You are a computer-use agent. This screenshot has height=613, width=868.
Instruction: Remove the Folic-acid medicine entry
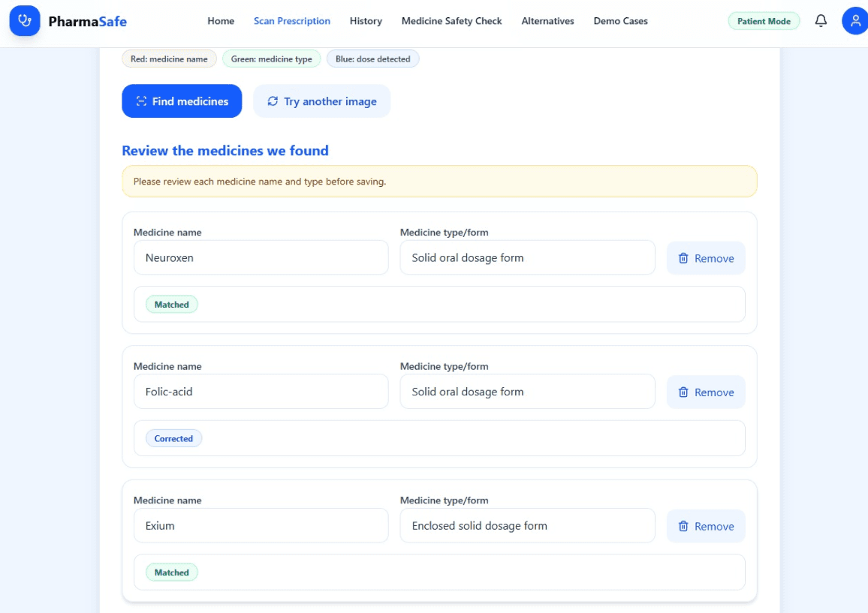pyautogui.click(x=706, y=392)
